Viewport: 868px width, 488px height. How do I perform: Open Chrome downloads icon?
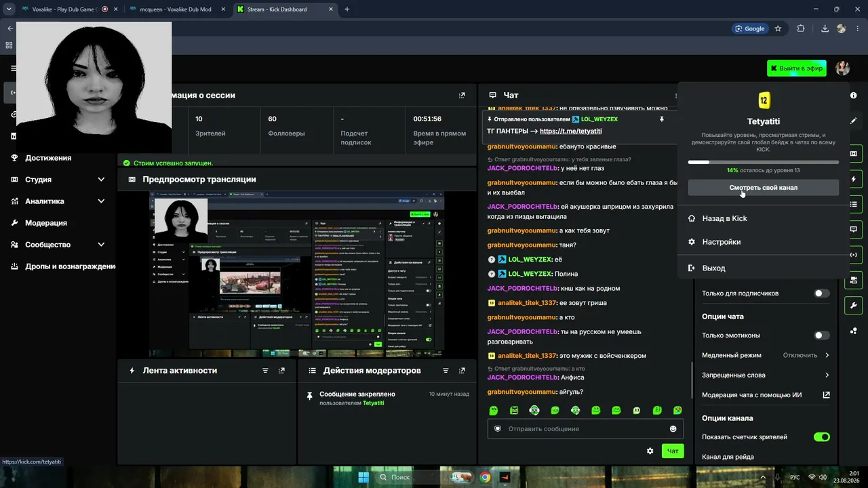(x=825, y=28)
